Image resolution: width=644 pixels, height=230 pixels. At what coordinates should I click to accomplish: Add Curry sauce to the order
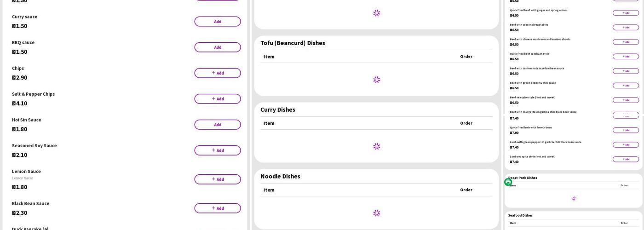[x=217, y=22]
